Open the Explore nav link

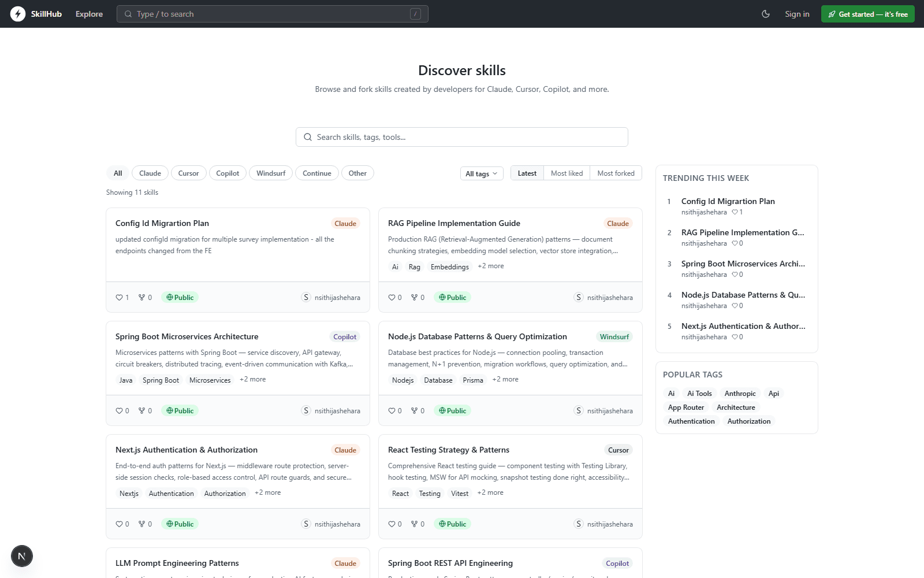(x=89, y=14)
